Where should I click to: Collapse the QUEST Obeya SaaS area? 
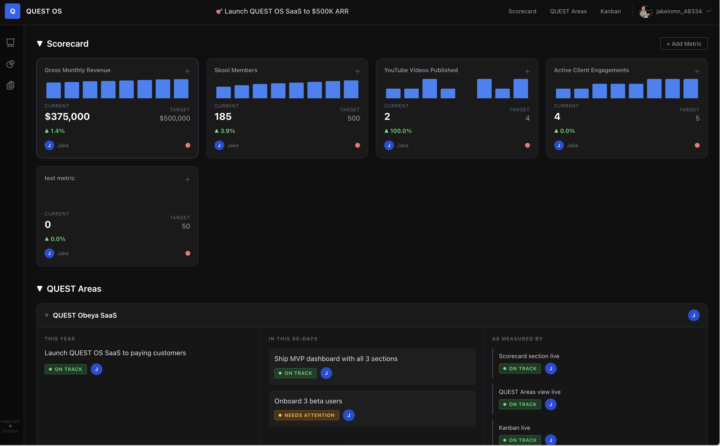tap(46, 315)
